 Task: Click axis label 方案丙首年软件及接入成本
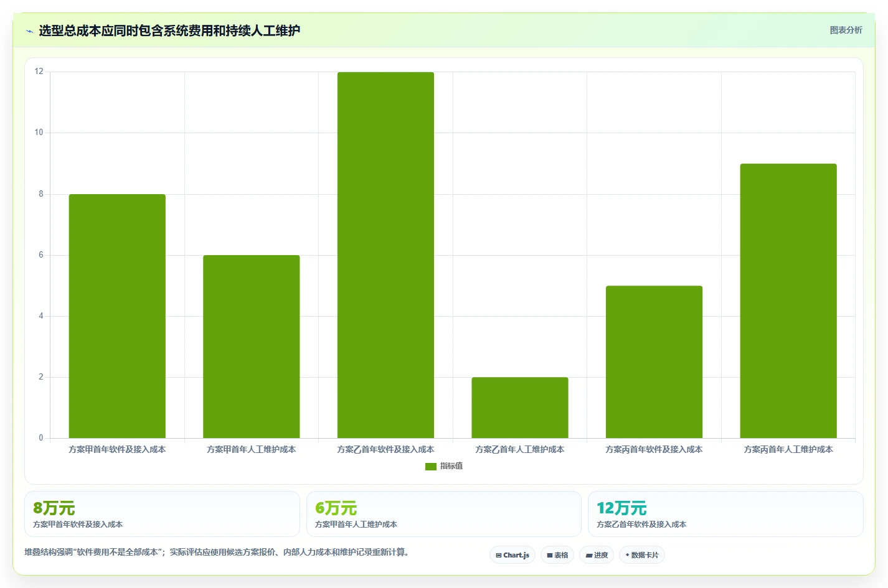(654, 449)
